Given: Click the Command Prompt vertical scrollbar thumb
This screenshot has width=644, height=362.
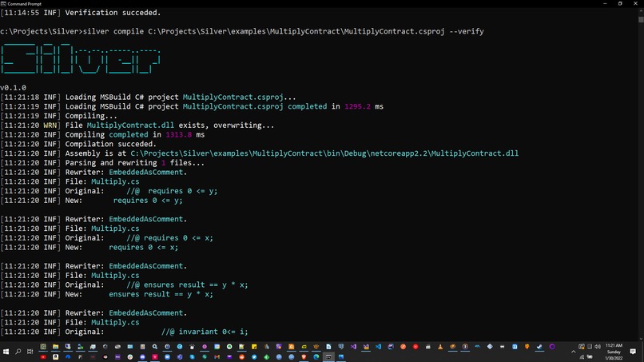Looking at the screenshot, I should 641,19.
